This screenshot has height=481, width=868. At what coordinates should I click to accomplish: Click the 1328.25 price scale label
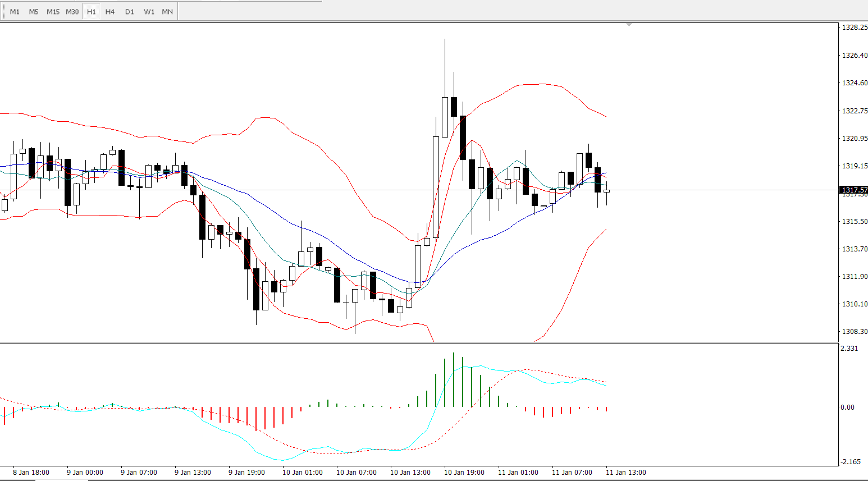tap(854, 28)
